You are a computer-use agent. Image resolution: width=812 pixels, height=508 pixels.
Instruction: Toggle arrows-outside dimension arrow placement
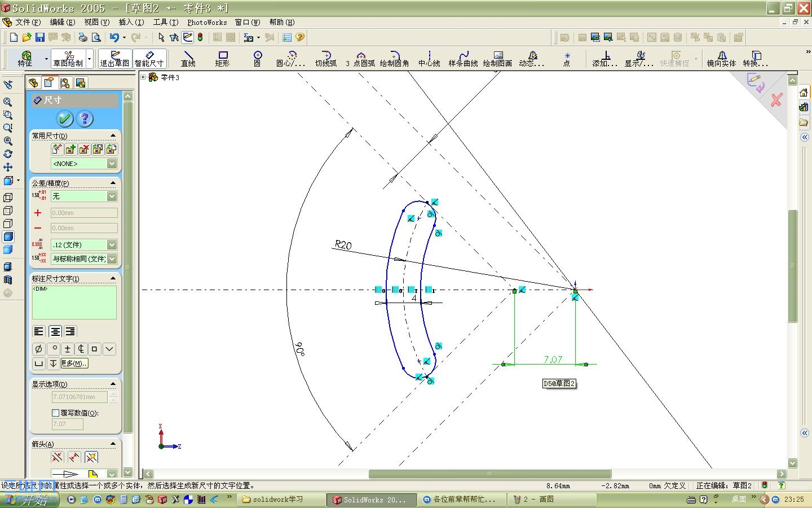(x=57, y=457)
